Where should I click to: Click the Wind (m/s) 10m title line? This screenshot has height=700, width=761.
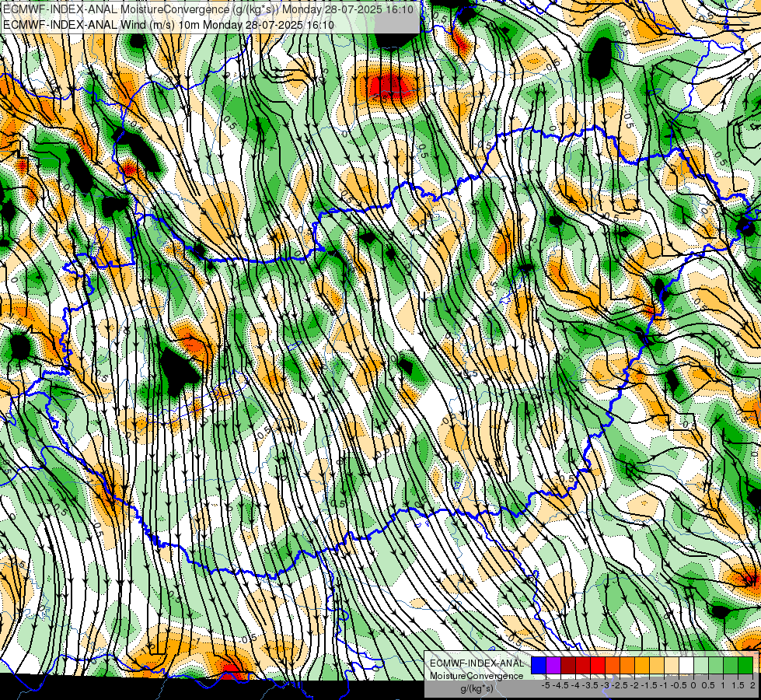click(x=168, y=25)
